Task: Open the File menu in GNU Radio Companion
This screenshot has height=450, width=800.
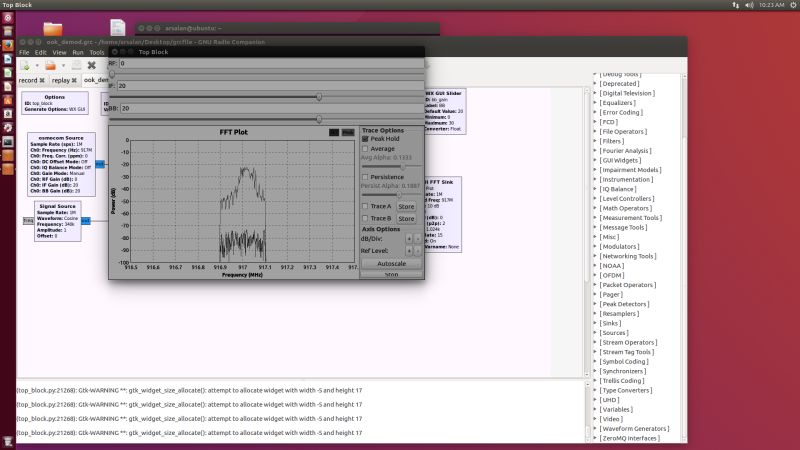Action: [24, 52]
